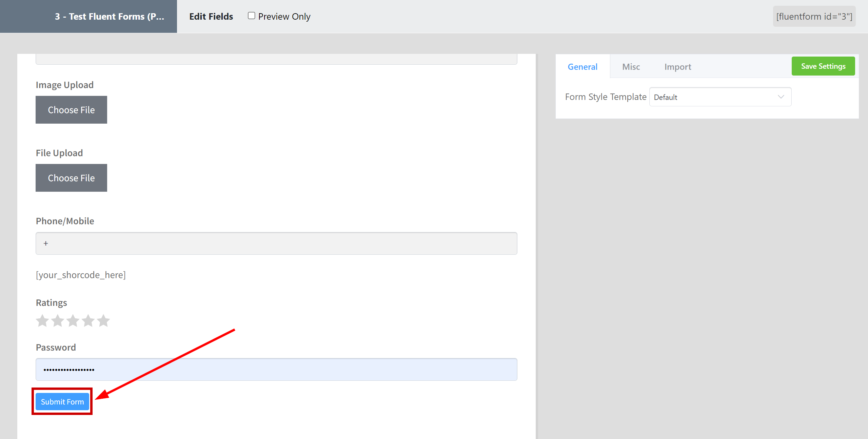868x439 pixels.
Task: Click the third Ratings star icon
Action: (73, 320)
